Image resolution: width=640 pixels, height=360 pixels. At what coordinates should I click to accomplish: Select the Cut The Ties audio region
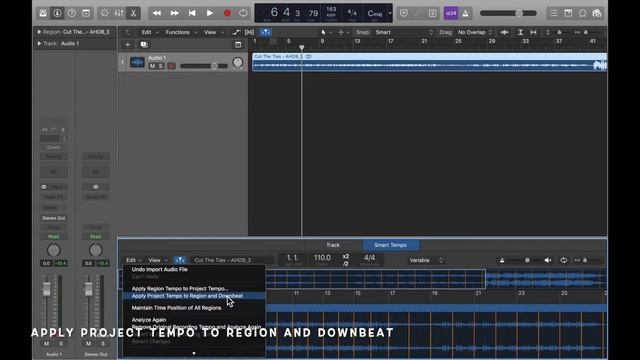click(x=429, y=62)
